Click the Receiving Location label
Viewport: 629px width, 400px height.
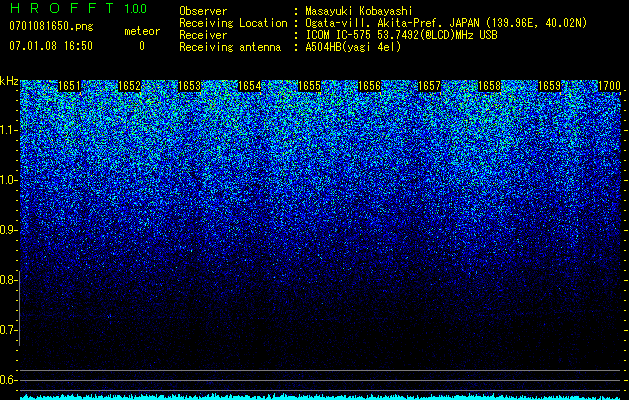coord(233,24)
